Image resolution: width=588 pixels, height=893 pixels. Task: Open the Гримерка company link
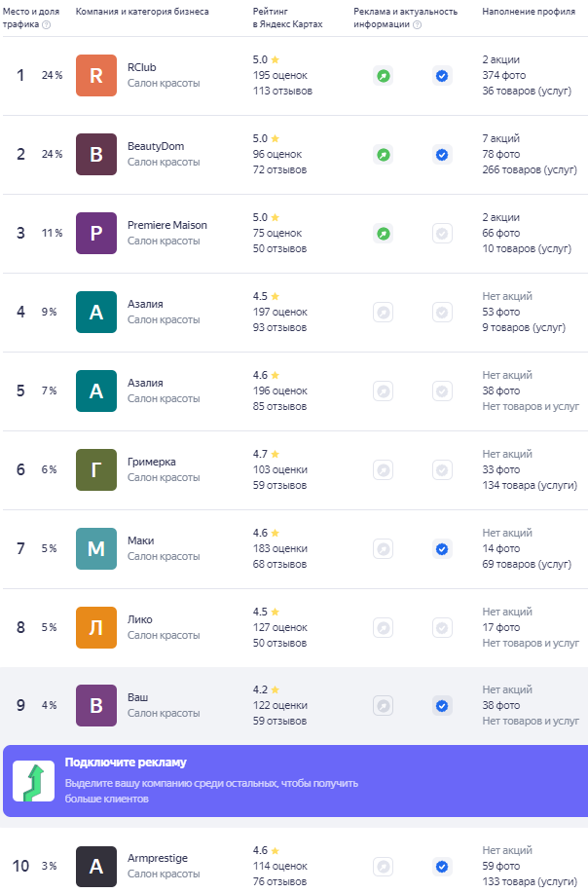pos(152,462)
